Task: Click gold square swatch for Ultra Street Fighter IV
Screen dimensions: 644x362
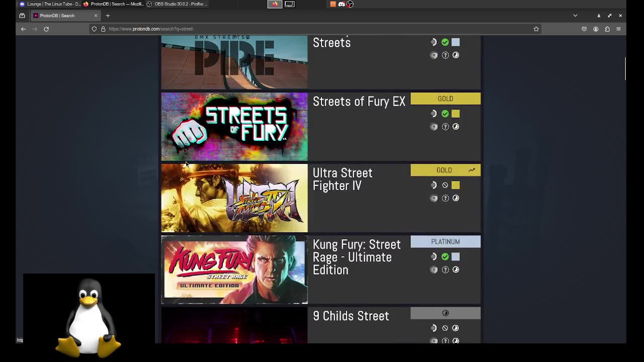Action: point(455,185)
